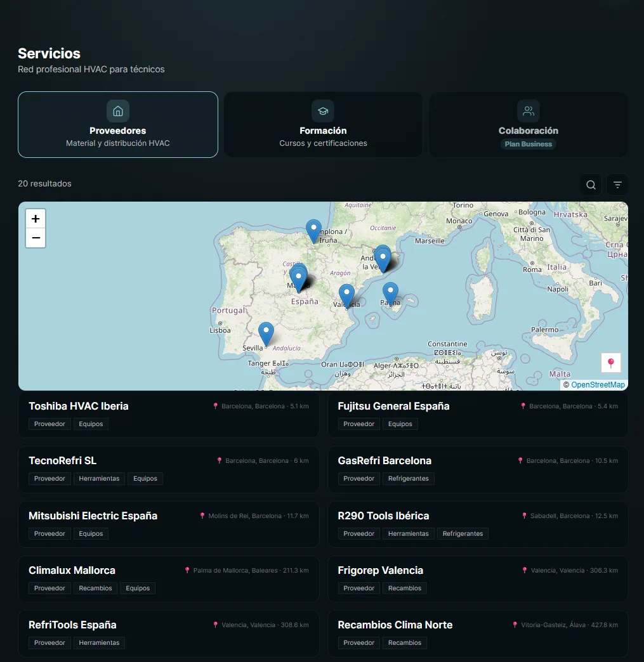Open the search icon beside results count
This screenshot has width=644, height=662.
click(x=591, y=185)
